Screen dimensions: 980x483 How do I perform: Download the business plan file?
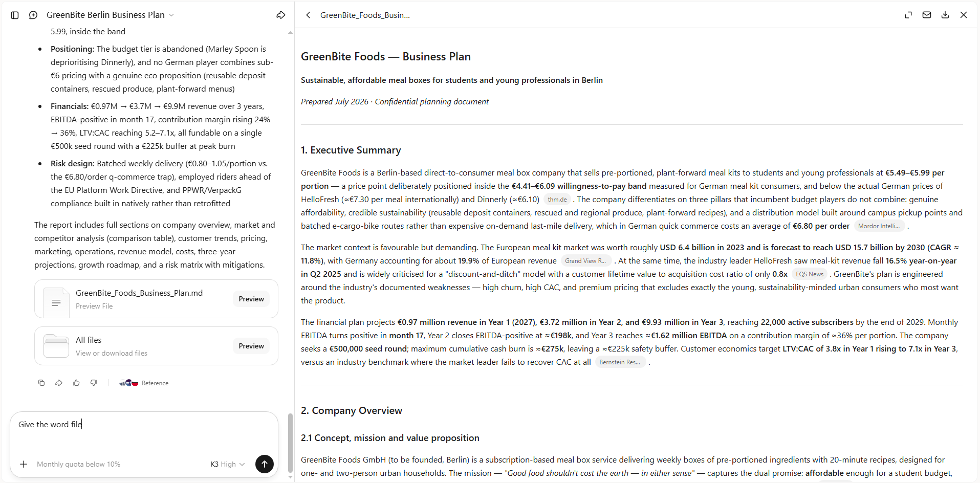pos(945,15)
